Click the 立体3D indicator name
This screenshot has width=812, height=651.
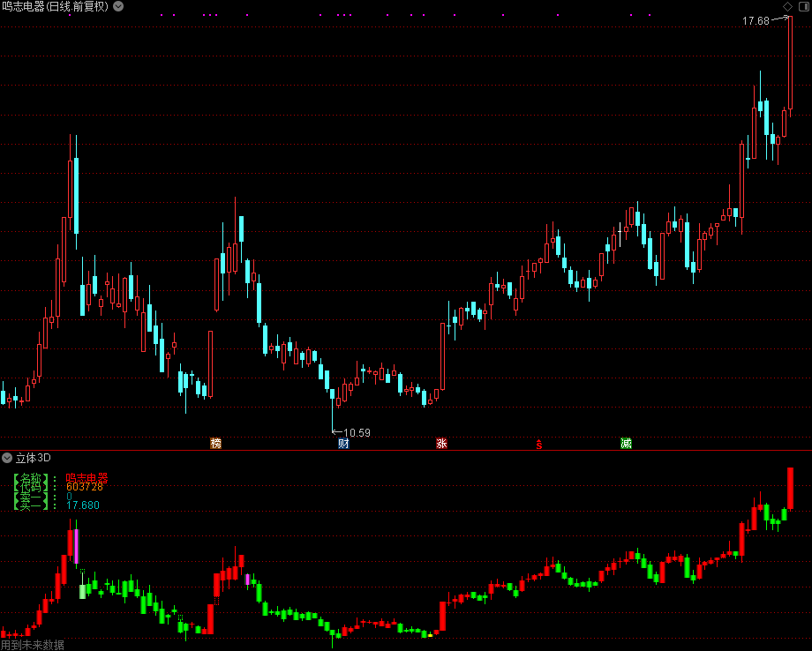pos(34,458)
